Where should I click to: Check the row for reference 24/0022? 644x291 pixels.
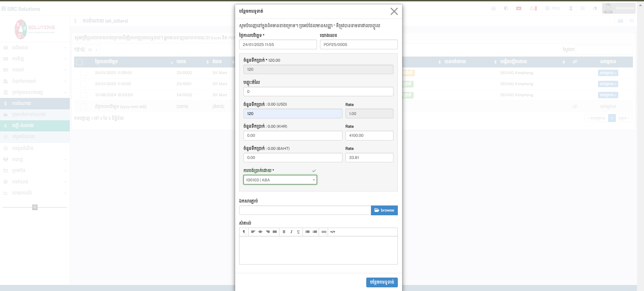[84, 95]
